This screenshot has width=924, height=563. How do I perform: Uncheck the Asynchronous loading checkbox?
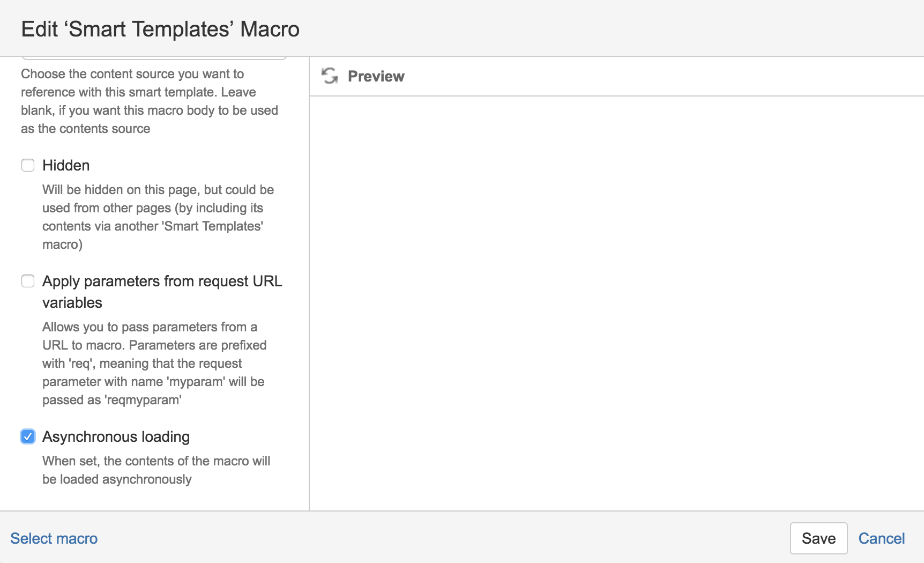coord(28,436)
